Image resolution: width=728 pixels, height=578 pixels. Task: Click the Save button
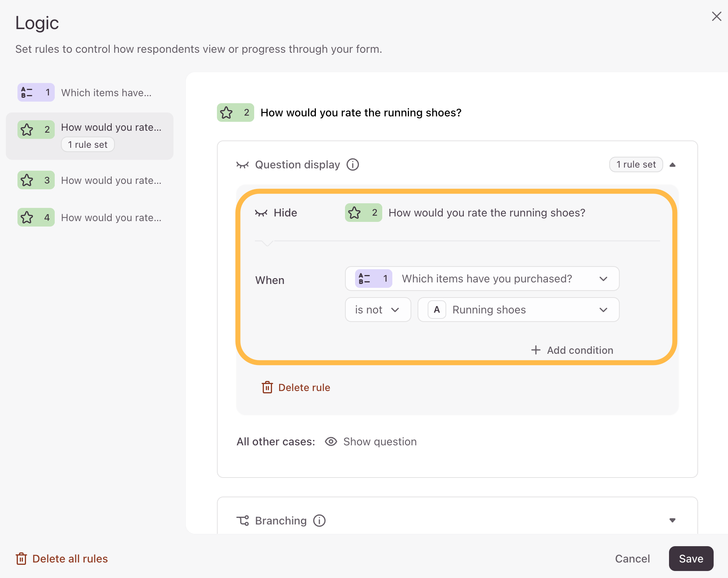point(691,559)
